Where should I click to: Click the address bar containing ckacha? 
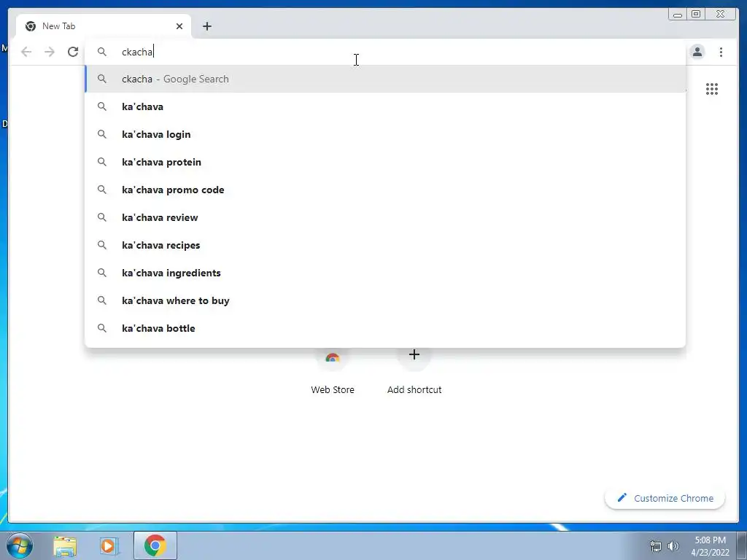pyautogui.click(x=385, y=52)
